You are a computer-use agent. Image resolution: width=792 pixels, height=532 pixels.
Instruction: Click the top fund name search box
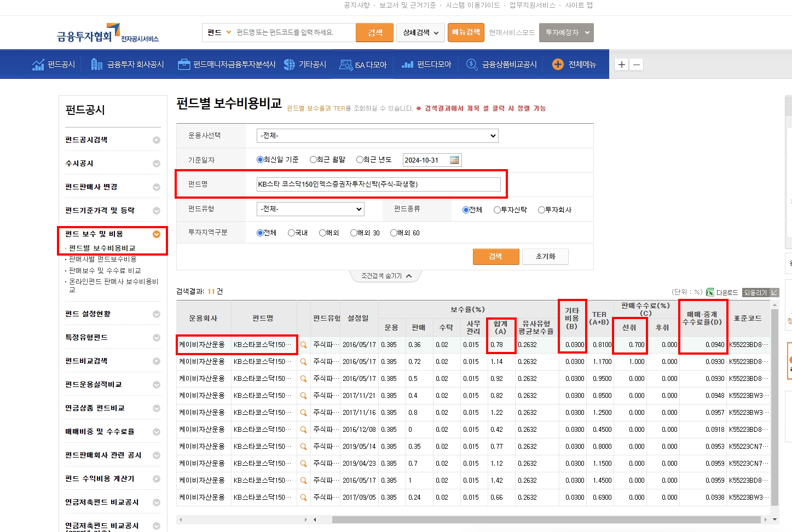294,32
